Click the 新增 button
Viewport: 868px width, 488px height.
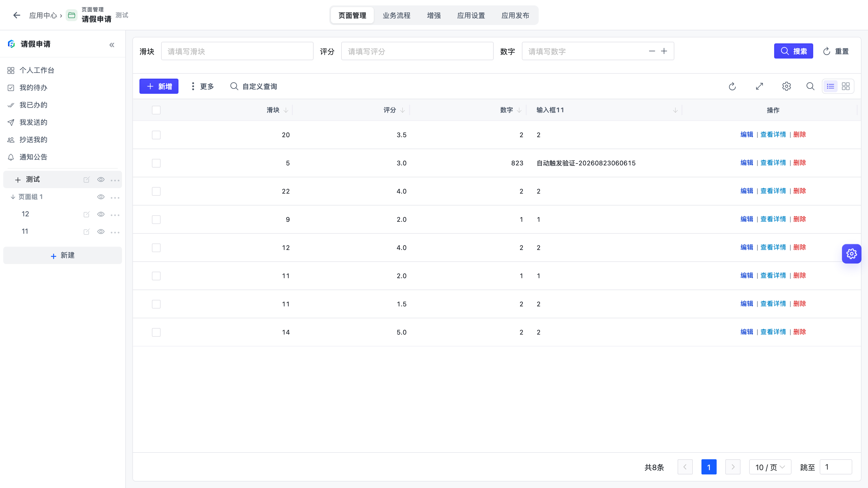(x=159, y=86)
